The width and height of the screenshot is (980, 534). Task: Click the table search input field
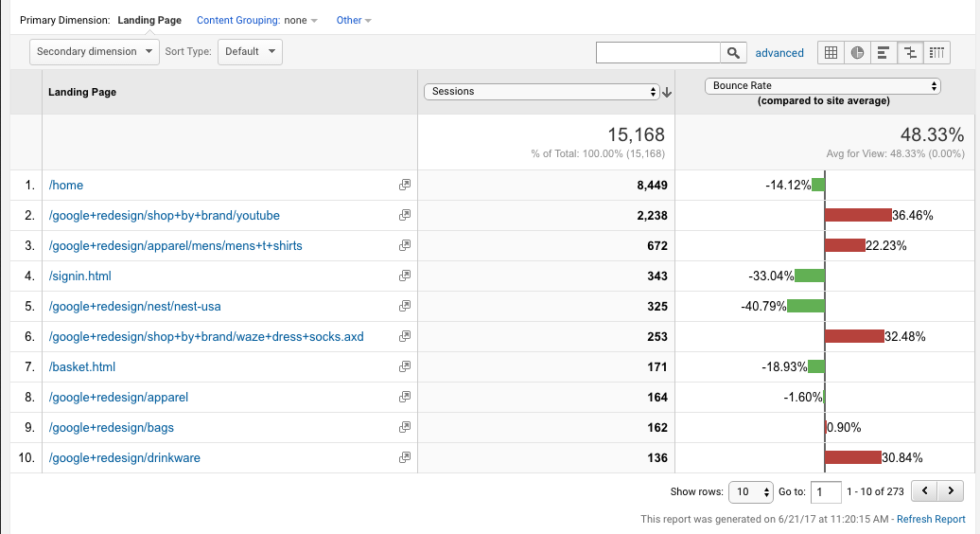658,53
